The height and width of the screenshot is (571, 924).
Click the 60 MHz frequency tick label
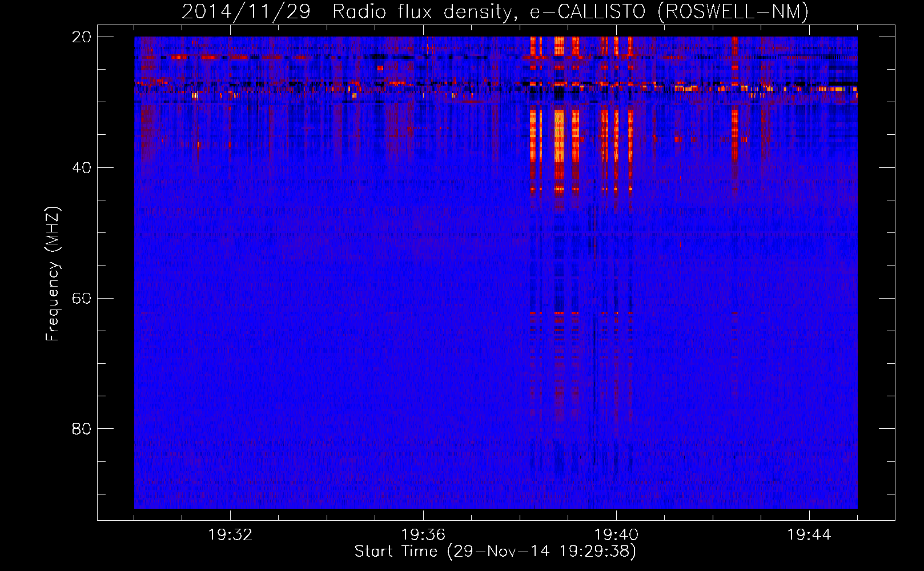[x=82, y=299]
